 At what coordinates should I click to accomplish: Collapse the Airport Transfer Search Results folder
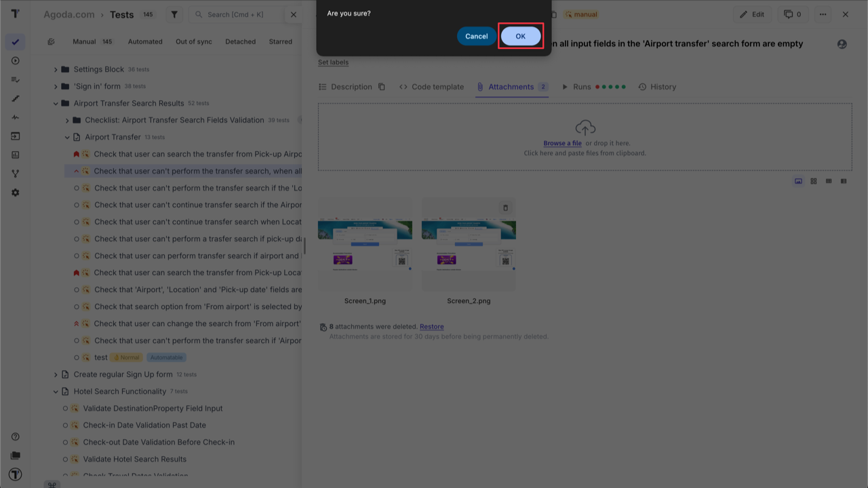(x=57, y=103)
